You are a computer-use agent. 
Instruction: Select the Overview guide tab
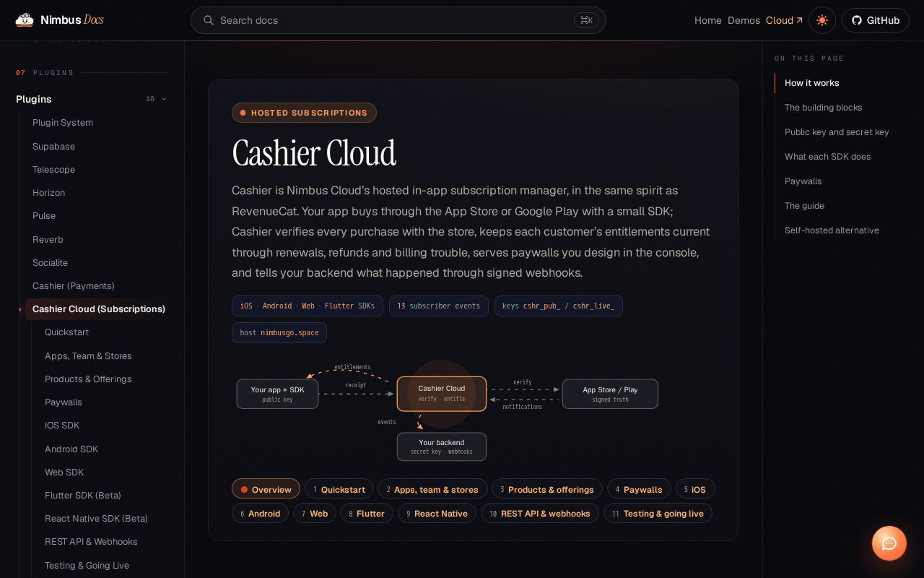point(266,489)
